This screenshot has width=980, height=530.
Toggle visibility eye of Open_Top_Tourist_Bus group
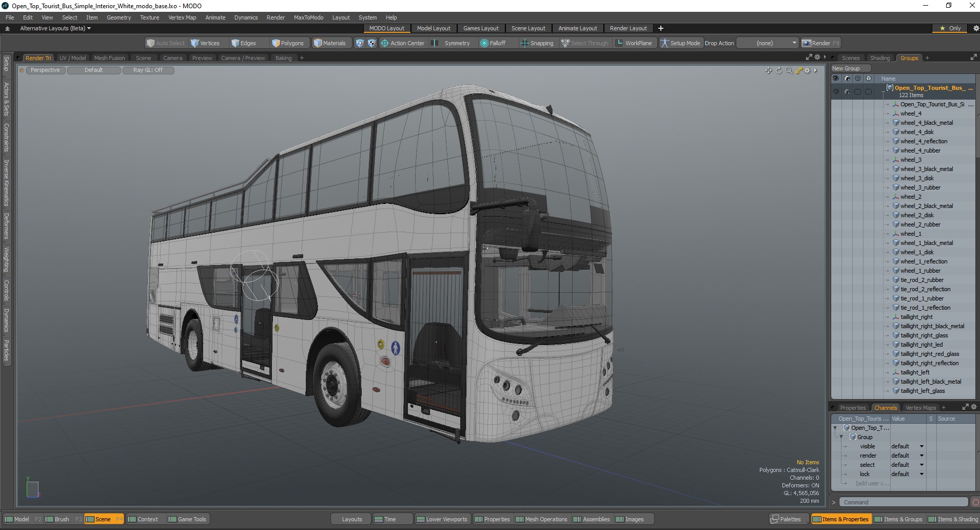(x=836, y=91)
